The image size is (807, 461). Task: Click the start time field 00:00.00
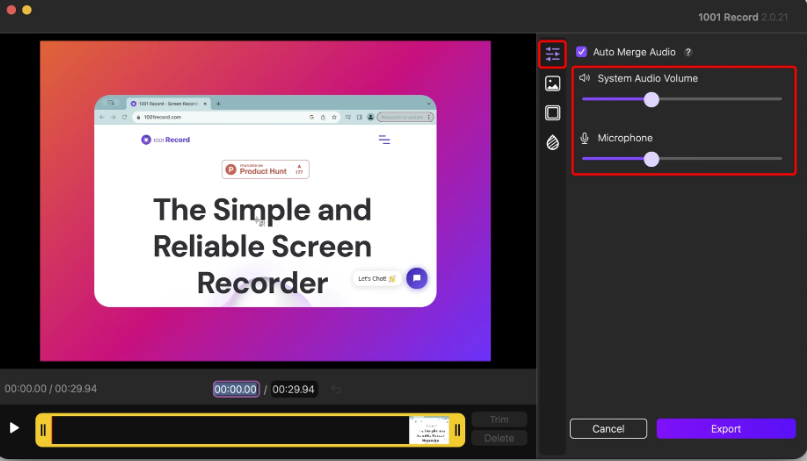click(236, 389)
